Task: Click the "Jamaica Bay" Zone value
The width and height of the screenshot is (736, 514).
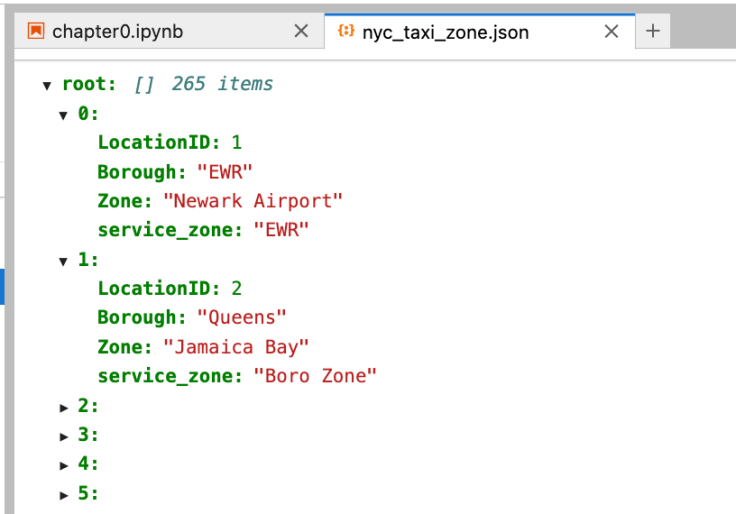Action: [236, 347]
